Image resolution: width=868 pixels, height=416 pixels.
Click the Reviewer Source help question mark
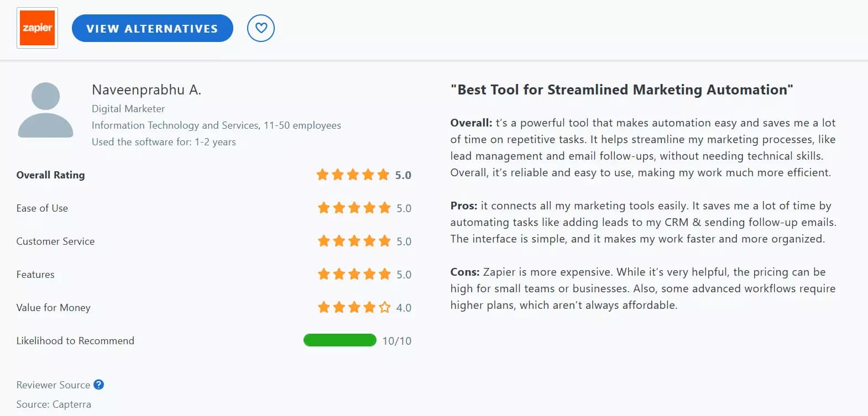(x=98, y=385)
